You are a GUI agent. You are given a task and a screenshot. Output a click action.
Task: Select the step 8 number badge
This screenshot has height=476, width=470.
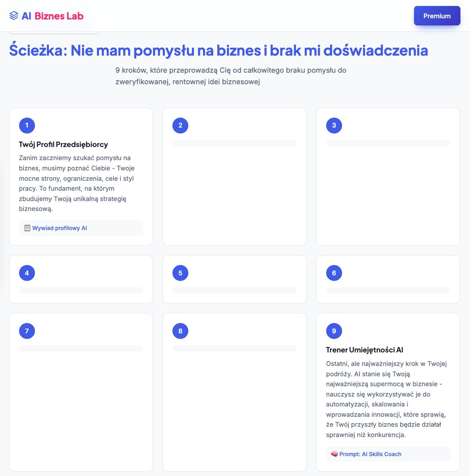pos(180,331)
